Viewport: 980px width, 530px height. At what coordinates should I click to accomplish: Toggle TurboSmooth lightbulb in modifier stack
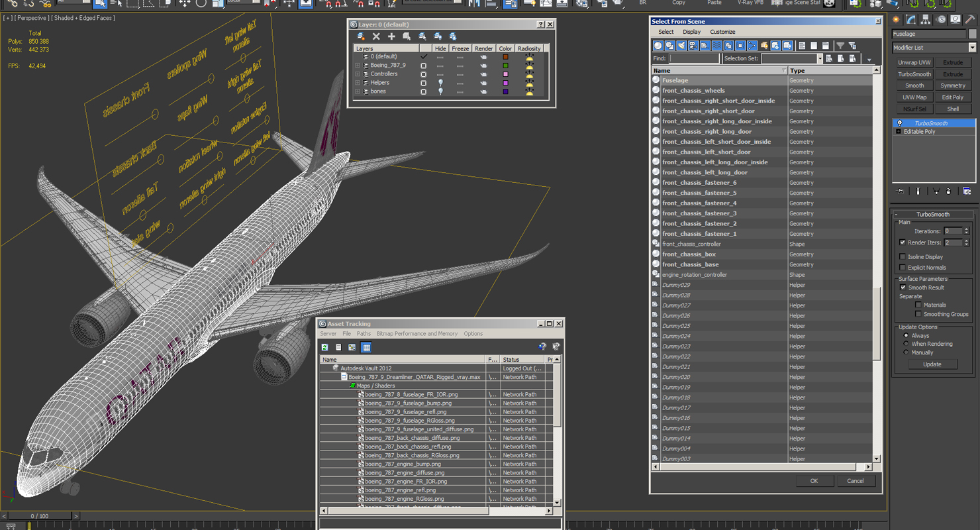[x=899, y=123]
